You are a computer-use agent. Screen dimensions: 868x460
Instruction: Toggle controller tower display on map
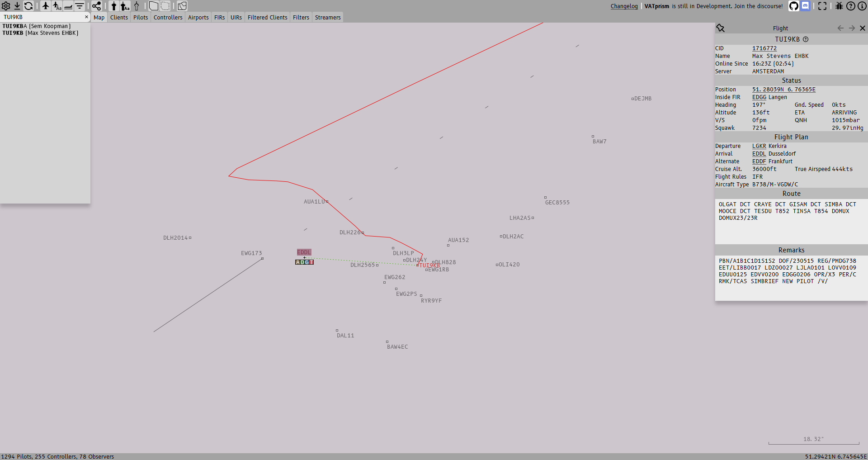point(114,6)
